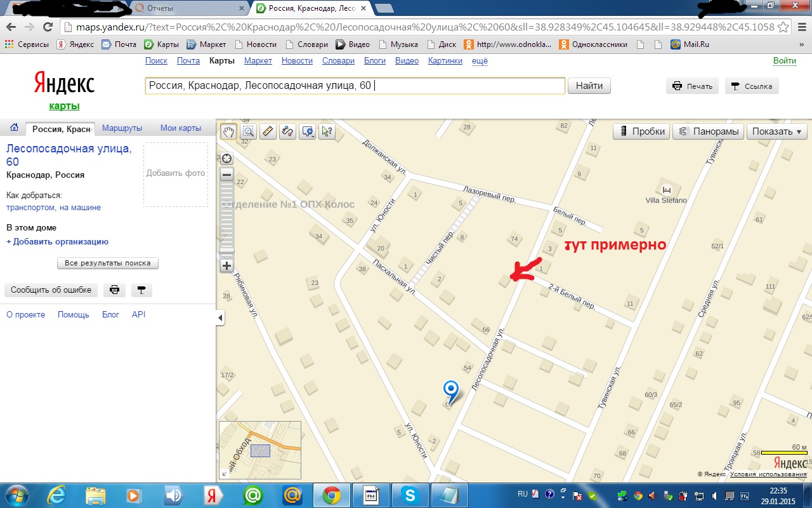Close the Отчеты browser tab

click(x=241, y=8)
